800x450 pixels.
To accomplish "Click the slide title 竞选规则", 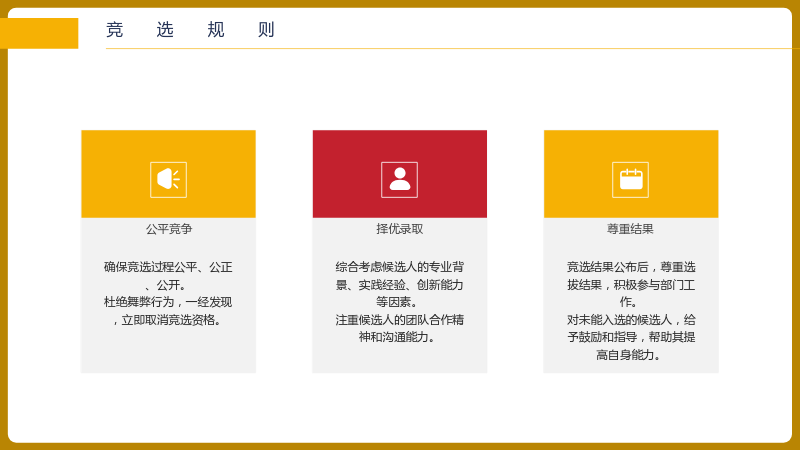I will coord(190,30).
